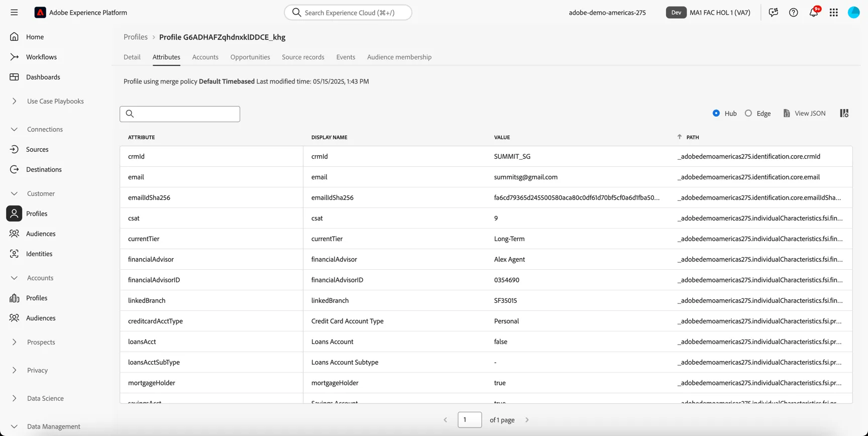Click the Identities sidebar icon
This screenshot has height=436, width=868.
[x=14, y=254]
